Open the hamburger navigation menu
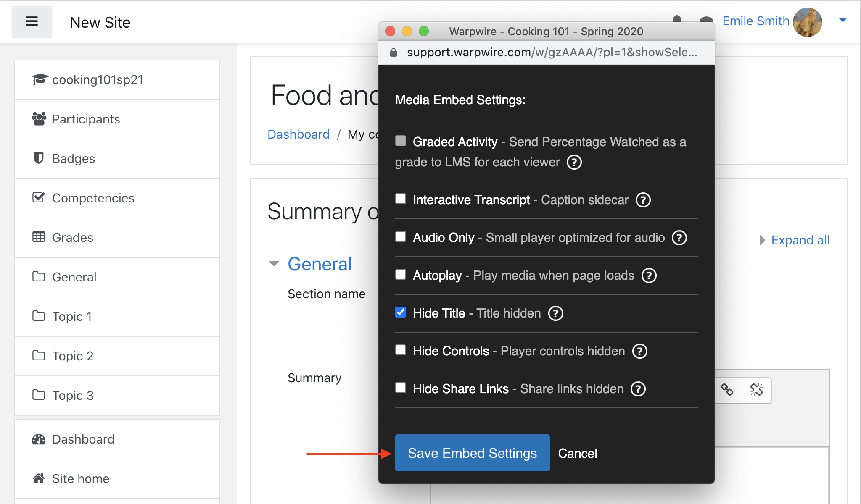 coord(32,22)
